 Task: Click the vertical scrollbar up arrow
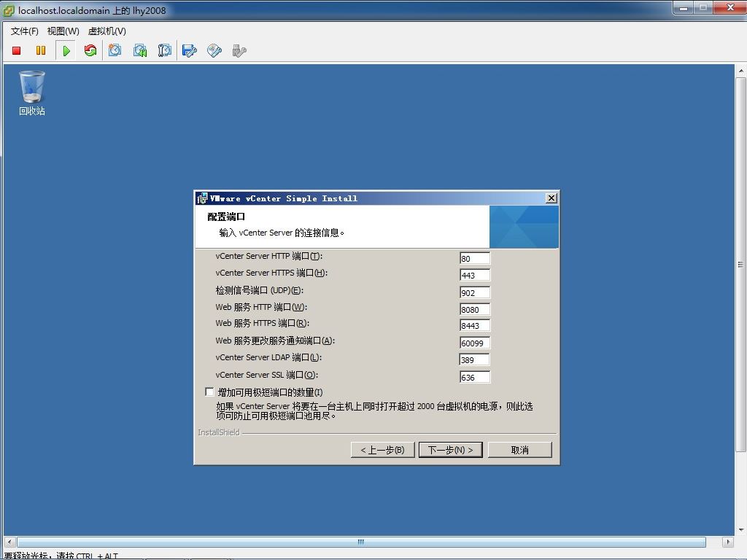pos(740,71)
